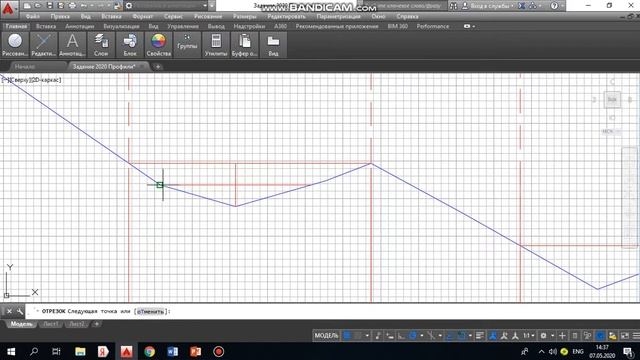Open the Справка menu
Viewport: 640px width, 360px height.
coord(407,17)
